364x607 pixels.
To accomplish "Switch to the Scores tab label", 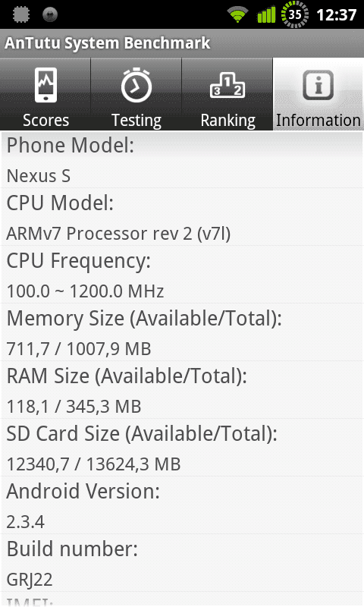I will tap(45, 120).
